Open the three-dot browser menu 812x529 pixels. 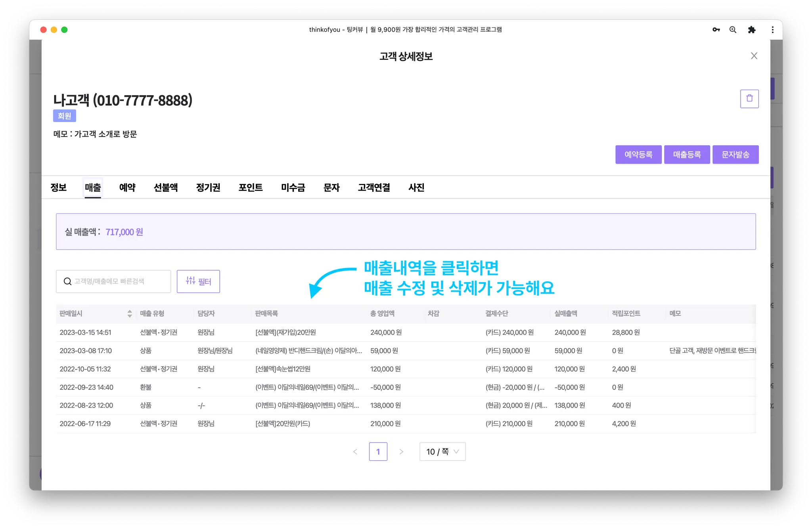coord(772,30)
